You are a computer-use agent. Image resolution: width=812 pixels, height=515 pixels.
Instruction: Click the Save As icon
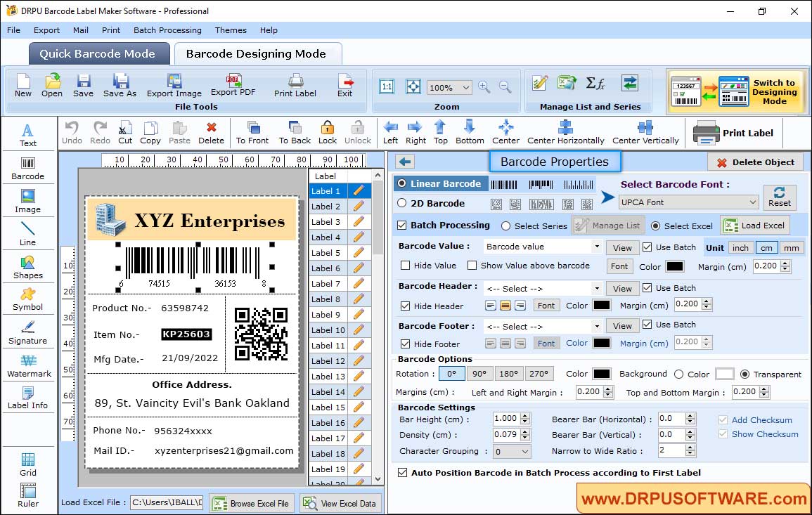click(x=120, y=86)
